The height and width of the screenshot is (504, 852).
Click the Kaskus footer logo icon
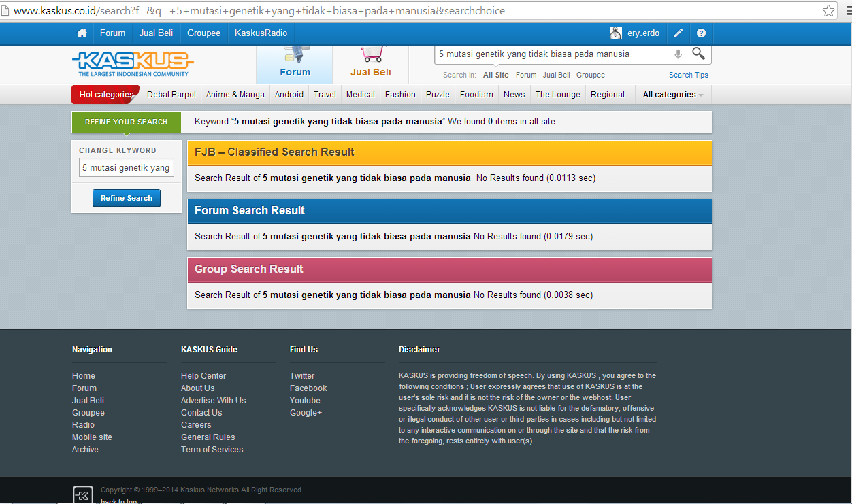click(83, 495)
